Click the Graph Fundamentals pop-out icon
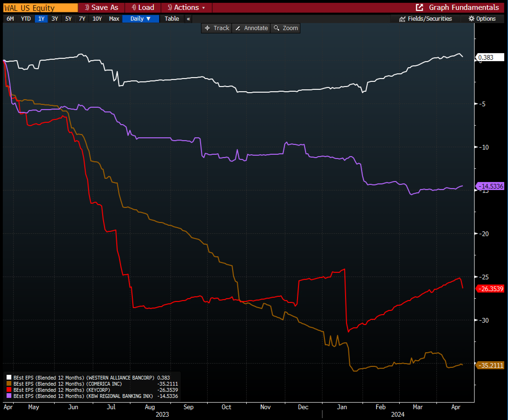Viewport: 508px width, 420px height. [419, 8]
